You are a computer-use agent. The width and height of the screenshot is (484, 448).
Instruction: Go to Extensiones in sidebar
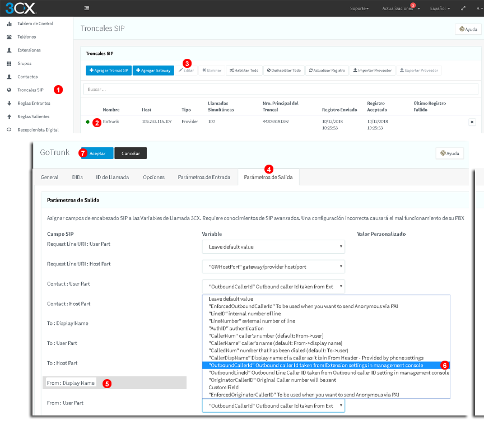[29, 50]
